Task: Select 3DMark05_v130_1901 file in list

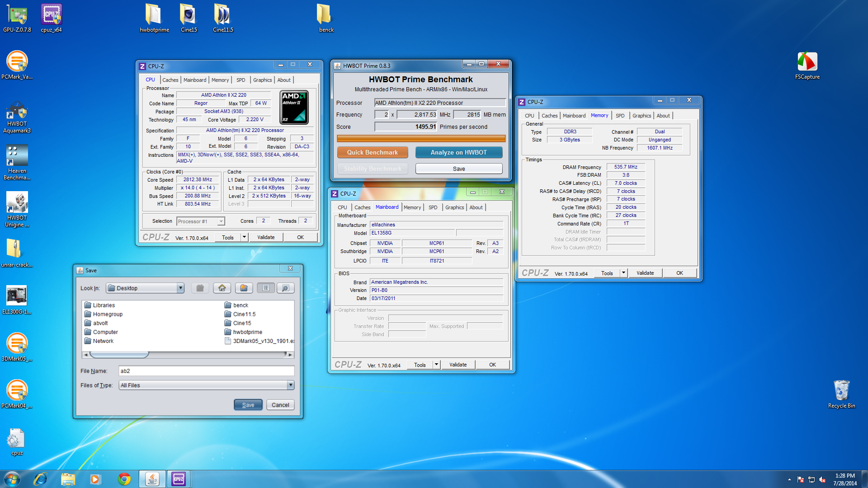Action: tap(259, 341)
